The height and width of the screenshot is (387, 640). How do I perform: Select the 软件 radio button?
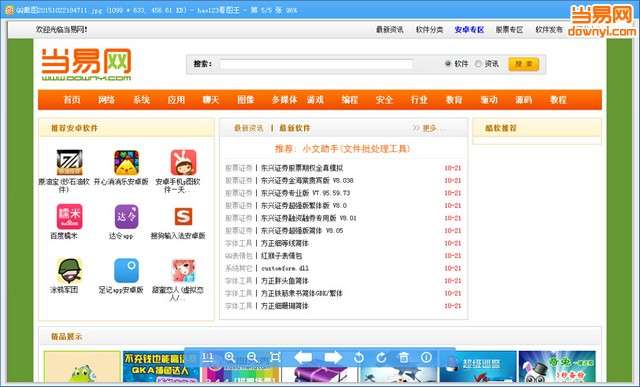(x=448, y=64)
